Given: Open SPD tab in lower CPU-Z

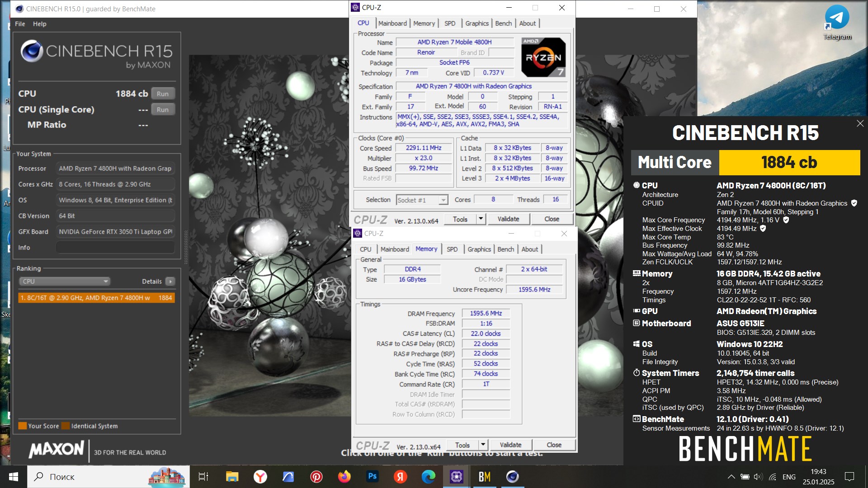Looking at the screenshot, I should [x=452, y=249].
